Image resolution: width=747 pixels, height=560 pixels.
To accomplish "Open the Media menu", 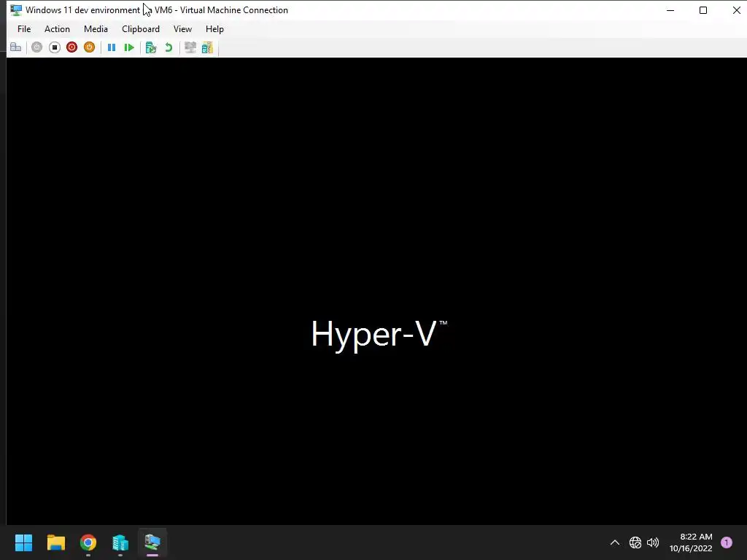I will point(96,29).
